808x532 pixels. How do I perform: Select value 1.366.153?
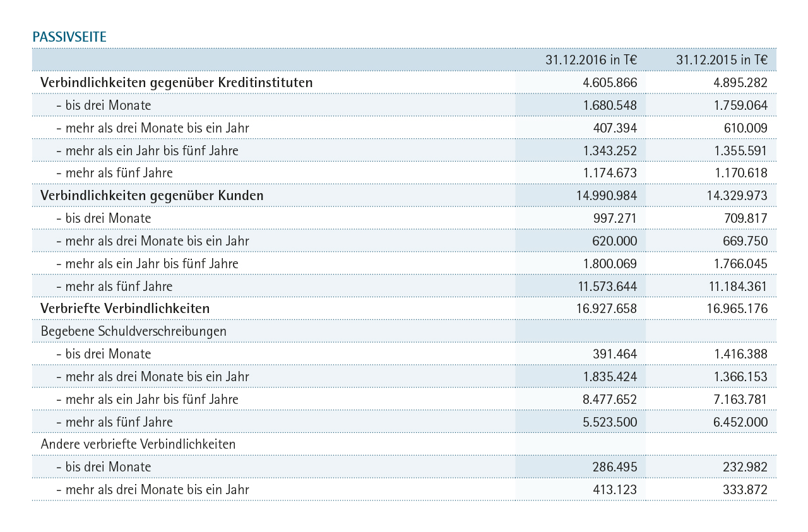click(x=741, y=377)
